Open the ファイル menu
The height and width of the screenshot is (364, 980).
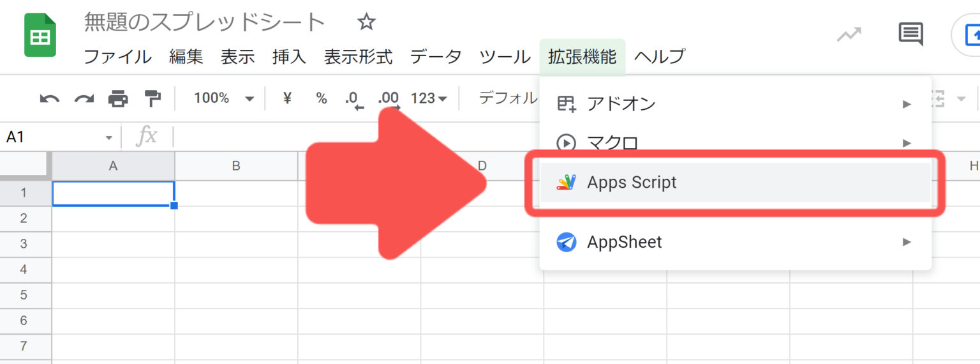pyautogui.click(x=117, y=56)
